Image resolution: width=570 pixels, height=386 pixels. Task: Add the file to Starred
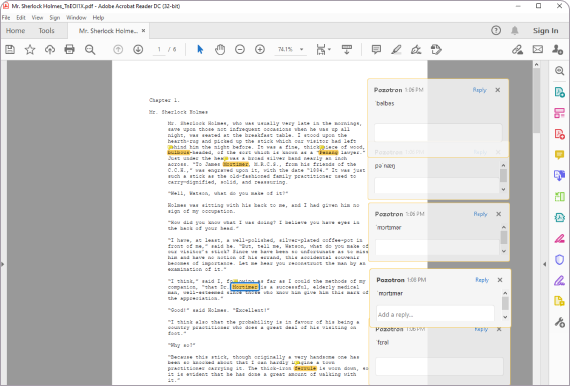(30, 49)
